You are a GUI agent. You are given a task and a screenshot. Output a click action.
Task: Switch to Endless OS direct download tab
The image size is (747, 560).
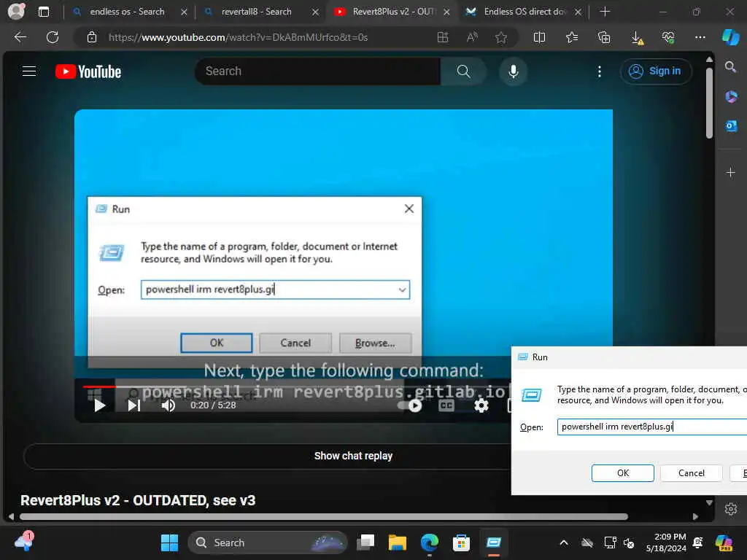(525, 12)
